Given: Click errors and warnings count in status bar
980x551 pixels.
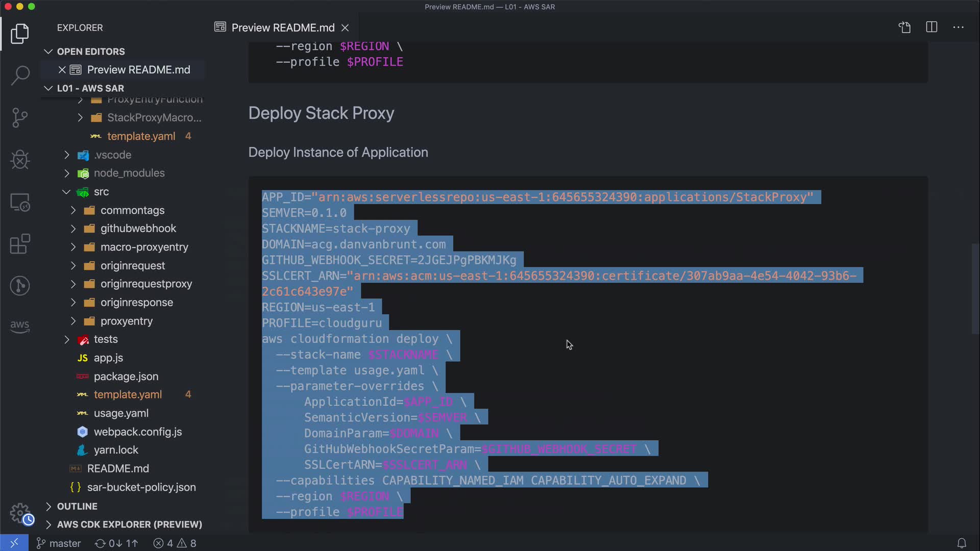Looking at the screenshot, I should 175,543.
